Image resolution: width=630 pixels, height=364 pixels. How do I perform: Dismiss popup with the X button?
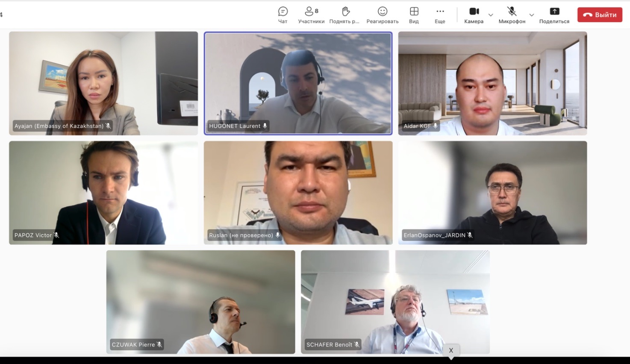(450, 350)
